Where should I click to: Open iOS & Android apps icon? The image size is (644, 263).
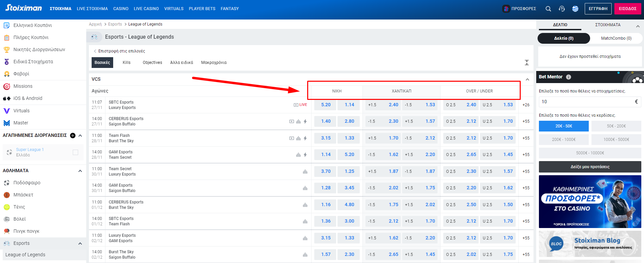6,99
